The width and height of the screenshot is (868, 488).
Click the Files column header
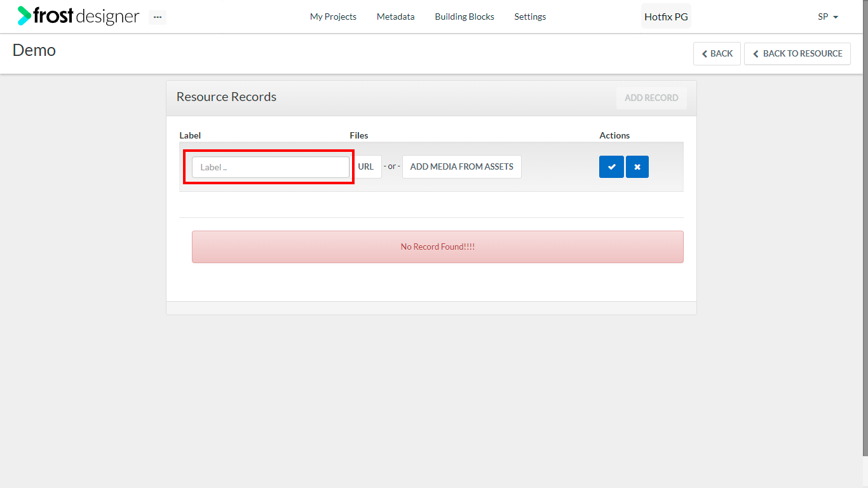(359, 135)
